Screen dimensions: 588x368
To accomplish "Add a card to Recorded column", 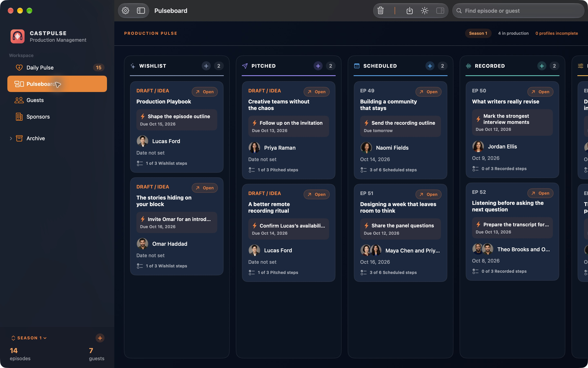I will [x=542, y=66].
